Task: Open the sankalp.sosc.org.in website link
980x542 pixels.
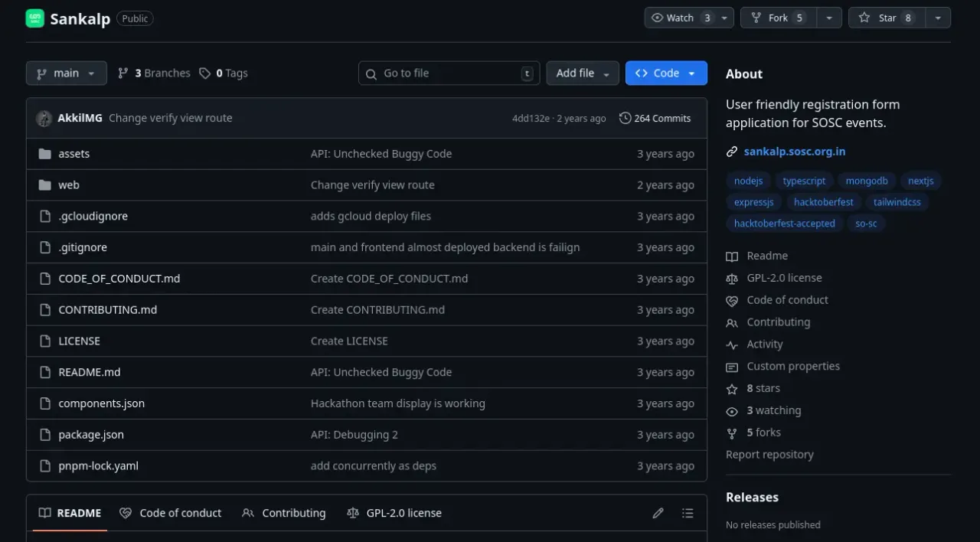Action: tap(794, 152)
